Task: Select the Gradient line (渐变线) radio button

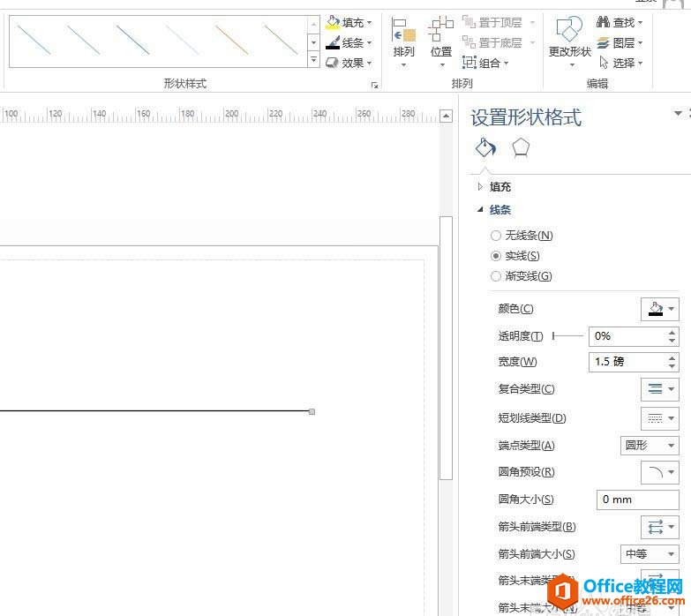Action: pos(496,276)
